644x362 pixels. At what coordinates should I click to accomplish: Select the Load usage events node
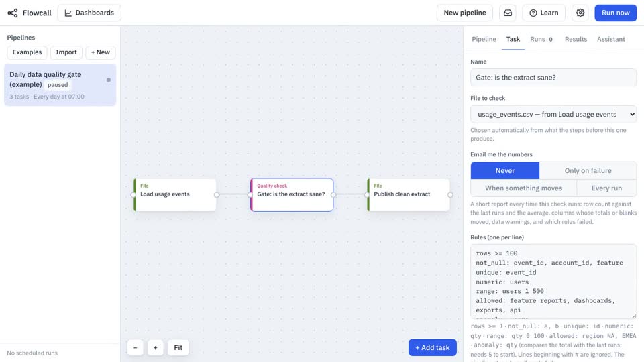pyautogui.click(x=175, y=195)
